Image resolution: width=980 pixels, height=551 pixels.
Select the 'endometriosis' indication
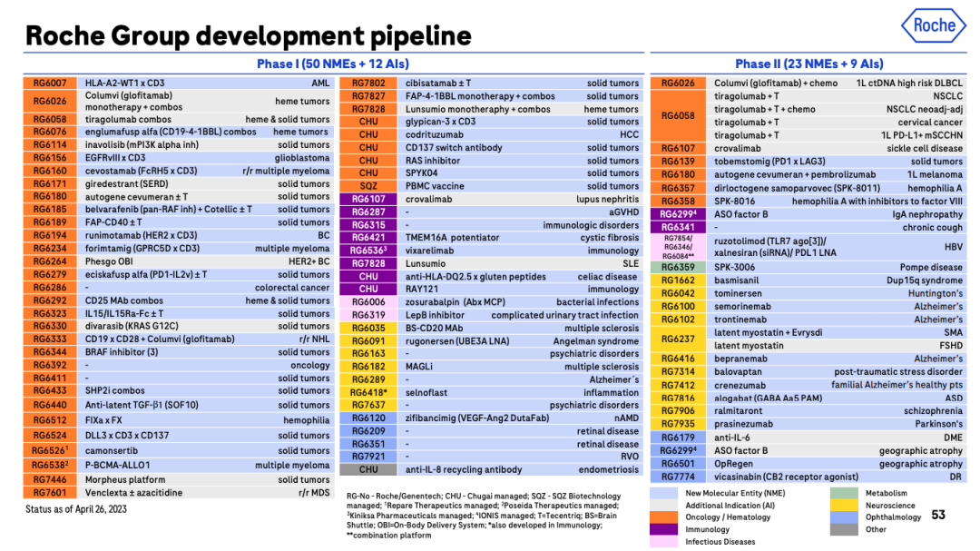609,469
